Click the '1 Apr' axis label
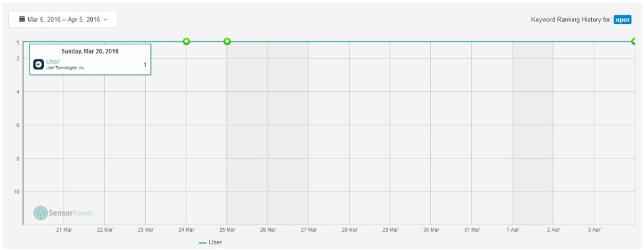This screenshot has height=250, width=644. tap(513, 230)
